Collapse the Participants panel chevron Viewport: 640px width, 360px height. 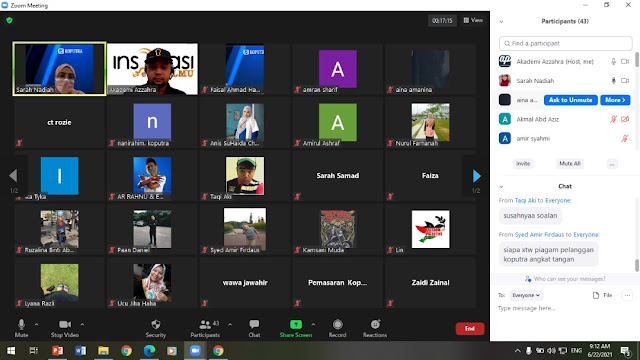click(501, 22)
